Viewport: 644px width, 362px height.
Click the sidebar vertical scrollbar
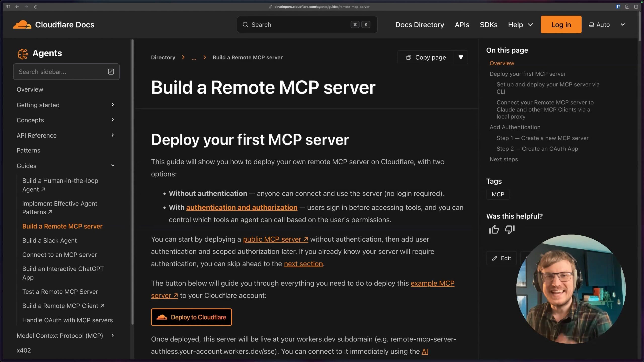tap(132, 182)
